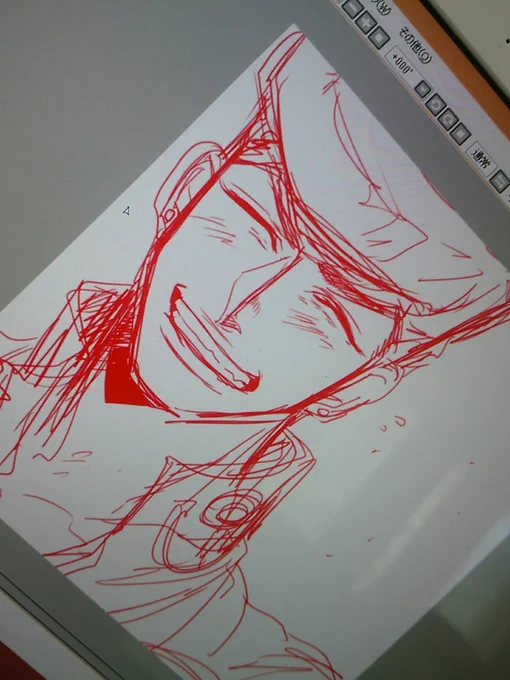Reset the canvas zoom with the square button
The width and height of the screenshot is (510, 680).
(x=379, y=37)
